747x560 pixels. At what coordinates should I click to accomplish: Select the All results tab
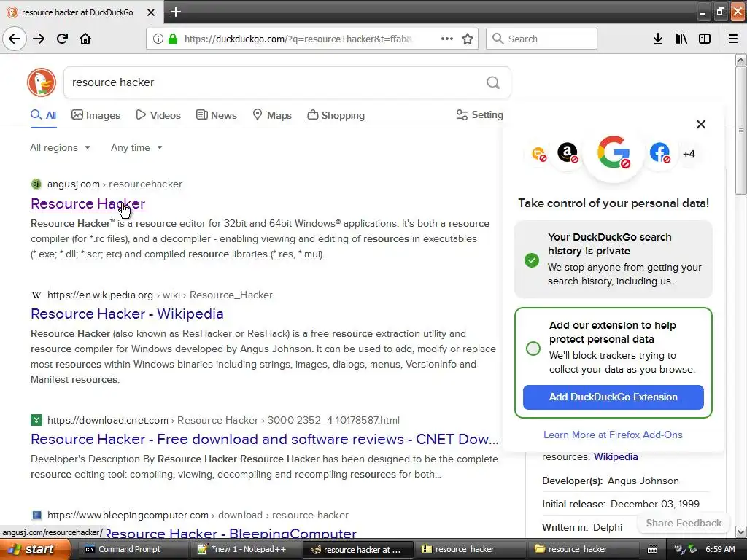click(43, 115)
